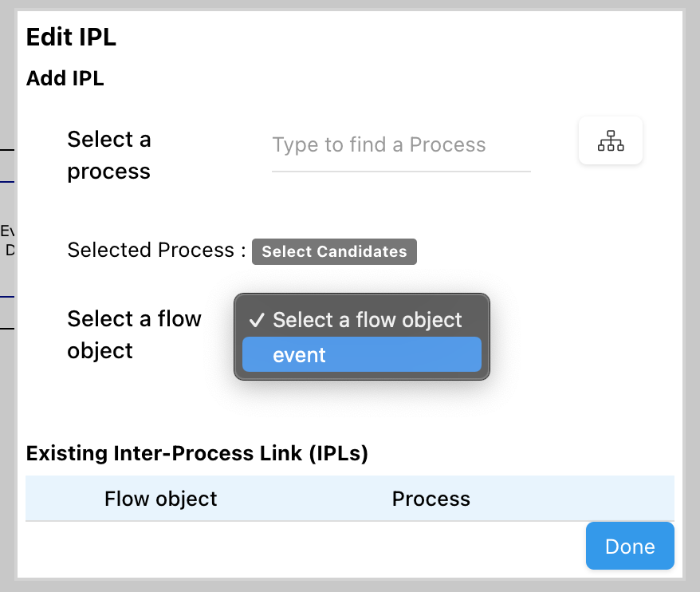The height and width of the screenshot is (592, 700).
Task: Click the Select Candidates badge
Action: coord(334,251)
